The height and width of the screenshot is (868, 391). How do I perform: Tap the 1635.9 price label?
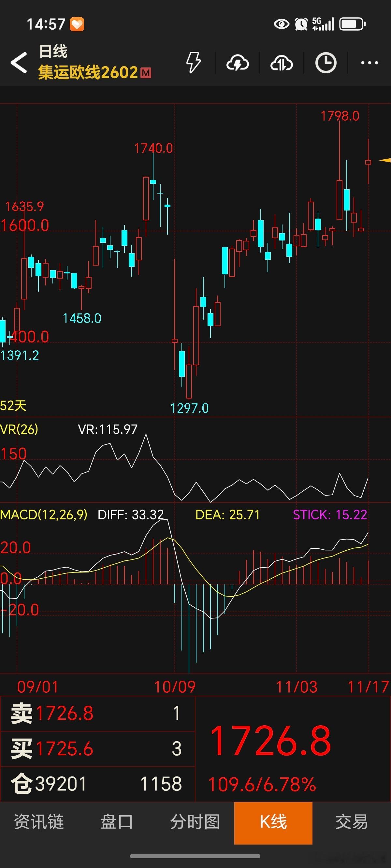click(25, 207)
